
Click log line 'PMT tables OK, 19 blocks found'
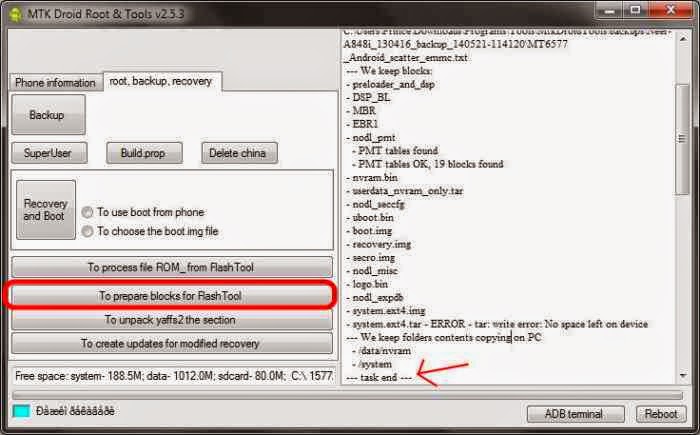(428, 164)
